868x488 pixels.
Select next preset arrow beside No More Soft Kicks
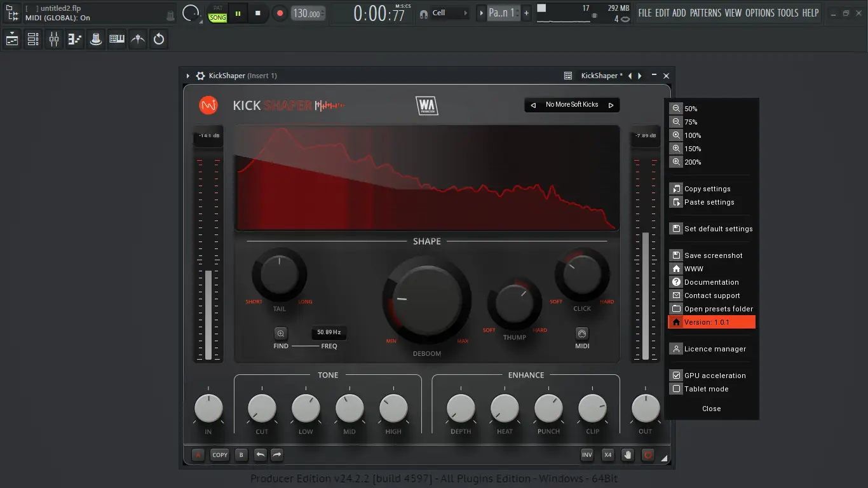tap(611, 105)
